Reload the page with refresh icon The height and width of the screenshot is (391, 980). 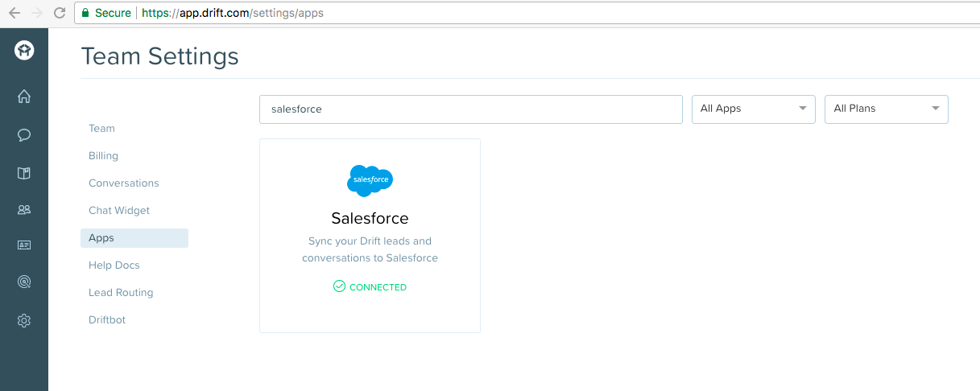coord(59,13)
